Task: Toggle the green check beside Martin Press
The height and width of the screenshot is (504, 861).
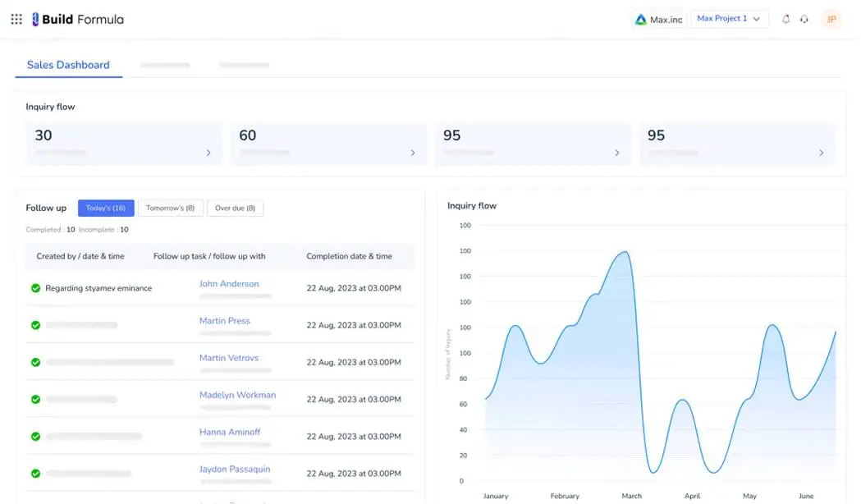Action: (x=35, y=325)
